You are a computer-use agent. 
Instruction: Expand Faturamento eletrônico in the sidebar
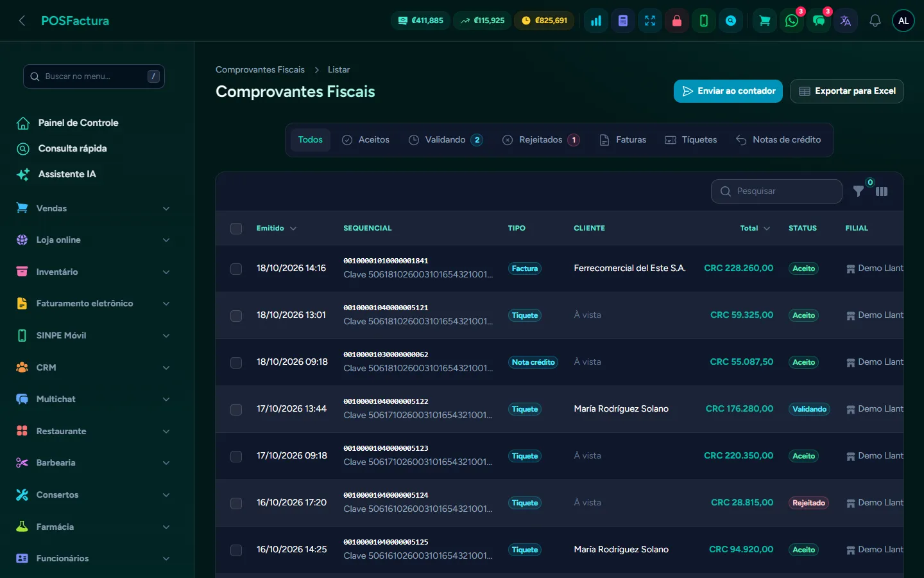(94, 303)
